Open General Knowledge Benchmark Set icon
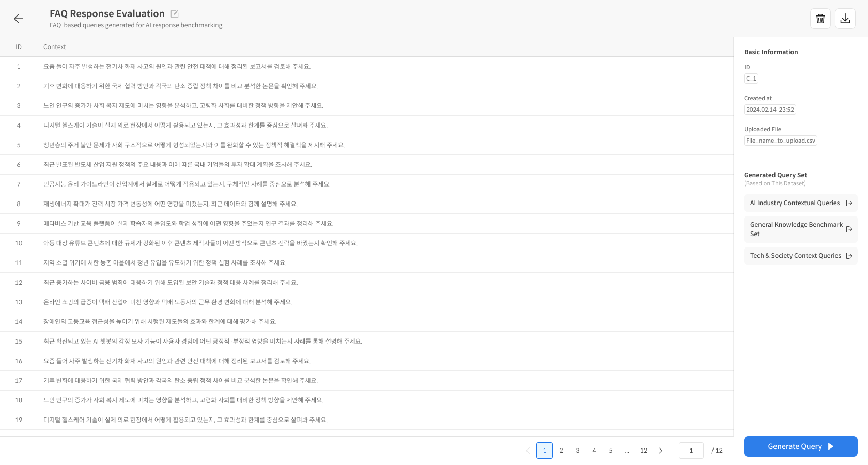Viewport: 868px width, 465px height. pos(849,229)
